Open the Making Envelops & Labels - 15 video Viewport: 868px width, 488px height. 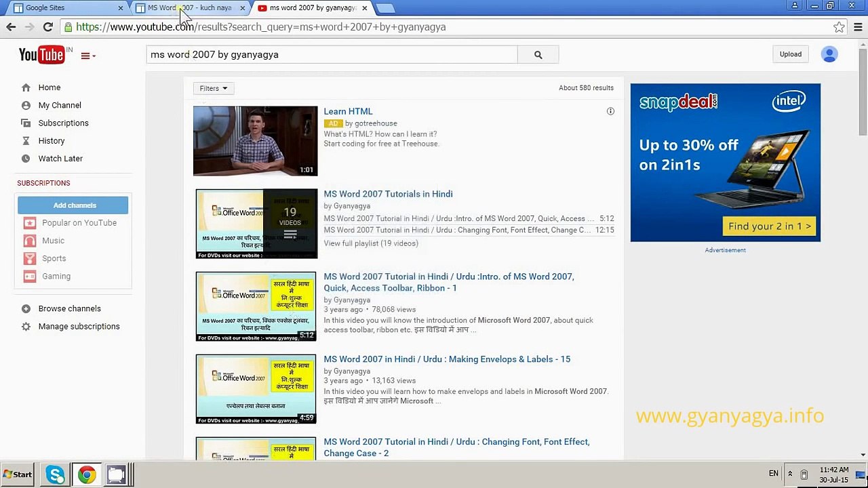[447, 359]
